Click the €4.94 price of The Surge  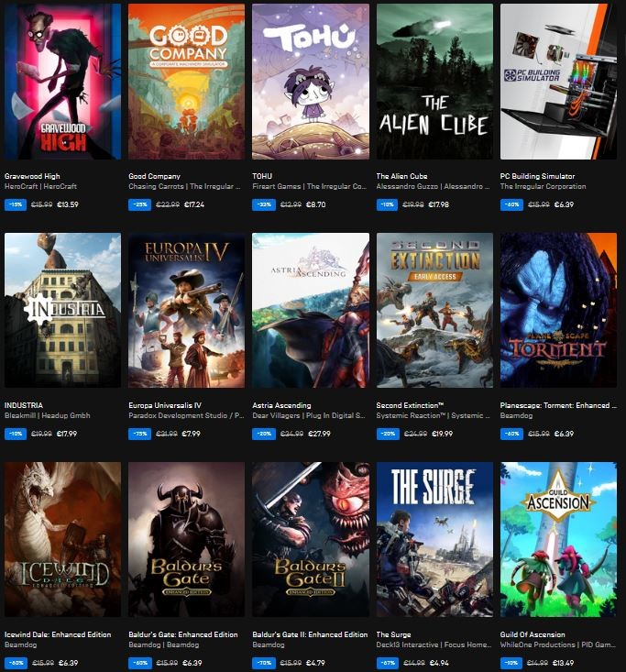coord(439,663)
